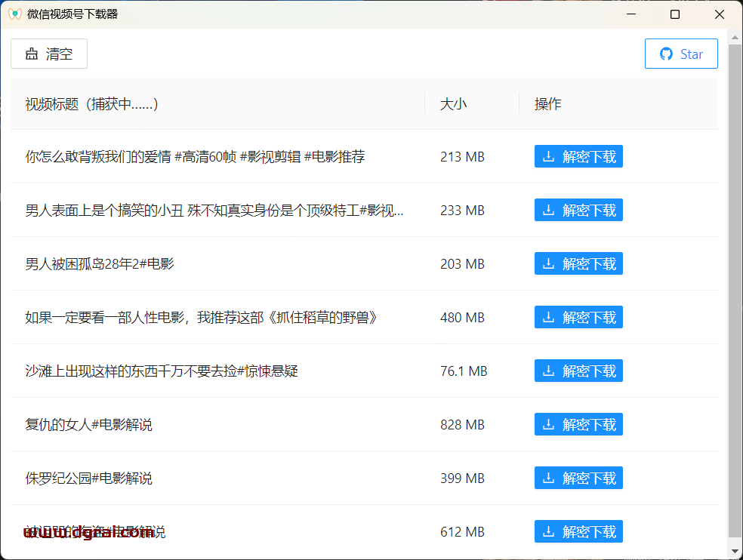The image size is (743, 560).
Task: Select the title 男人表面上是个搞笑的小丑 text
Action: [214, 210]
